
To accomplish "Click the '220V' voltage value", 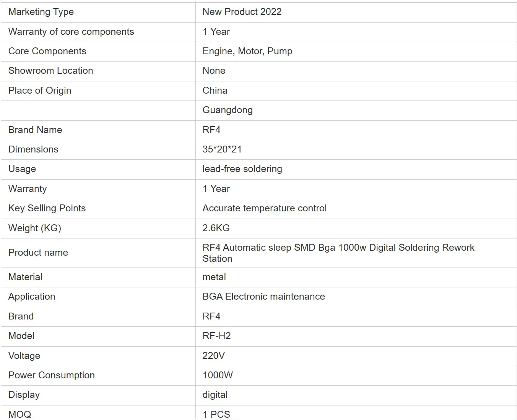I will (213, 356).
